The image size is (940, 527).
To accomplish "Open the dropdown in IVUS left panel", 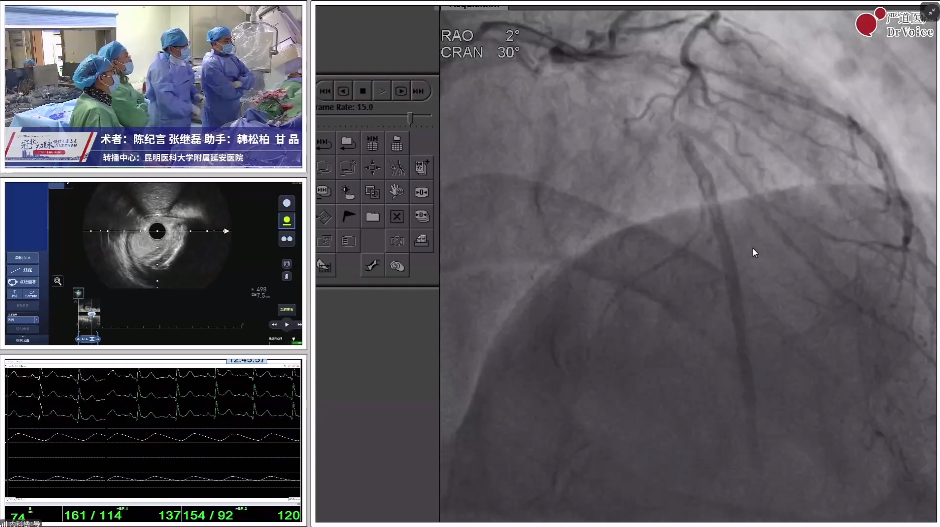I will 23,320.
